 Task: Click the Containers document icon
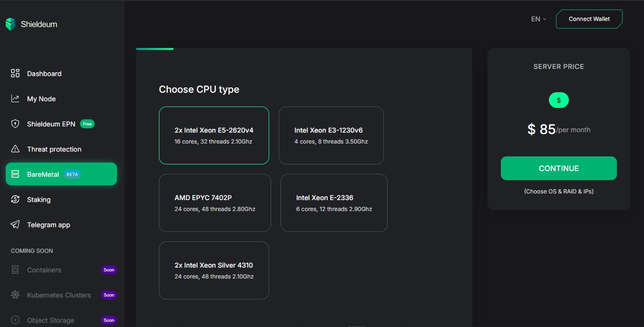coord(15,270)
